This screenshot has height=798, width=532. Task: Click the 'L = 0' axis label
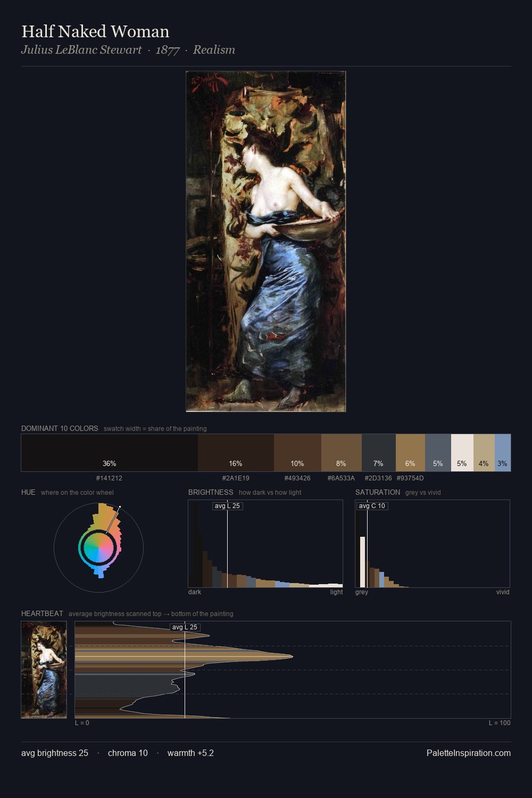point(82,723)
